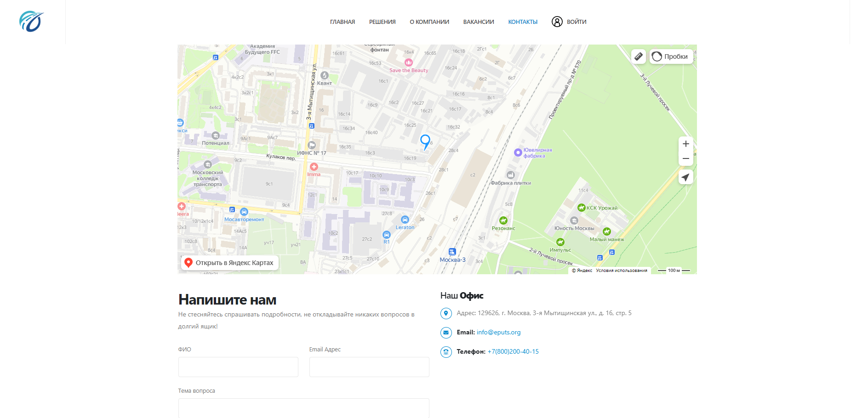Call the +7(800)200-40-15 phone link

pos(513,351)
